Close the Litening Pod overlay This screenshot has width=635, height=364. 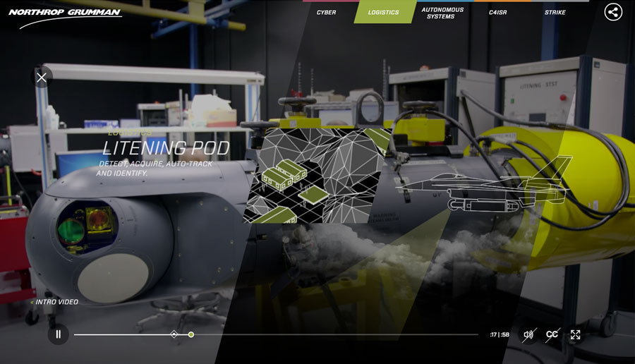point(42,78)
